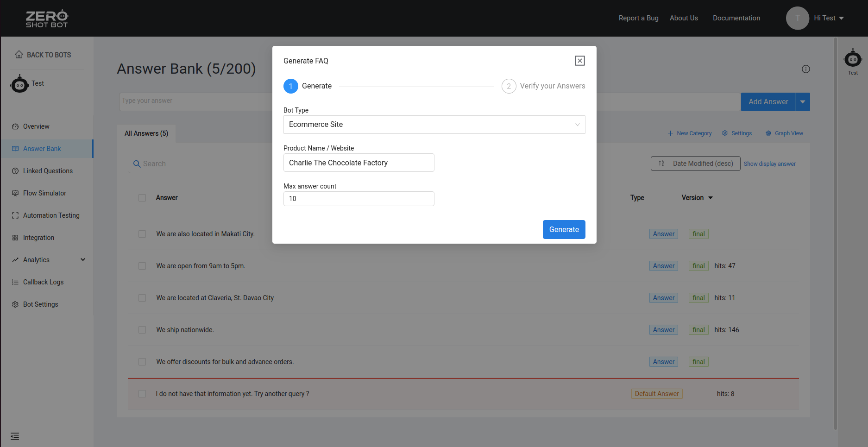Click the Flow Simulator icon
Viewport: 868px width, 447px height.
coord(15,193)
